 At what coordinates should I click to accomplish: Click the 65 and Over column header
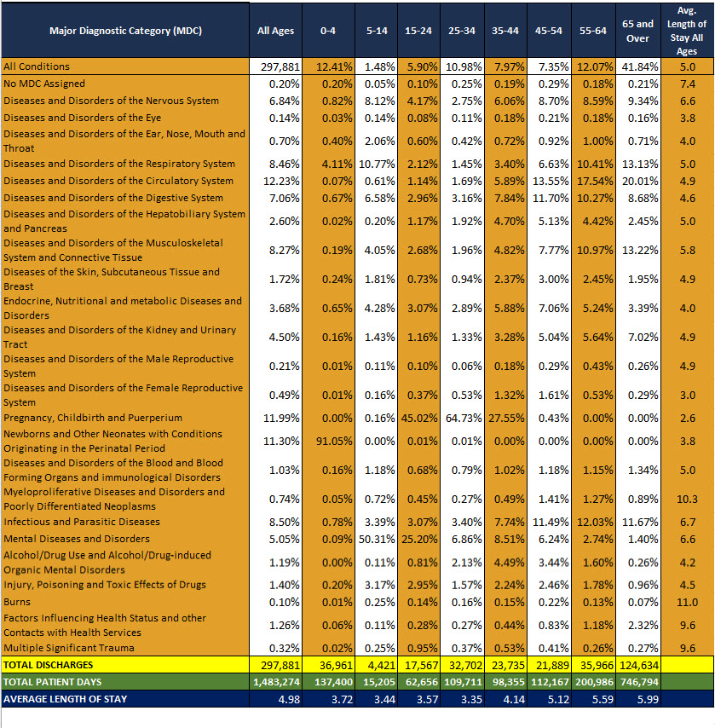(637, 31)
